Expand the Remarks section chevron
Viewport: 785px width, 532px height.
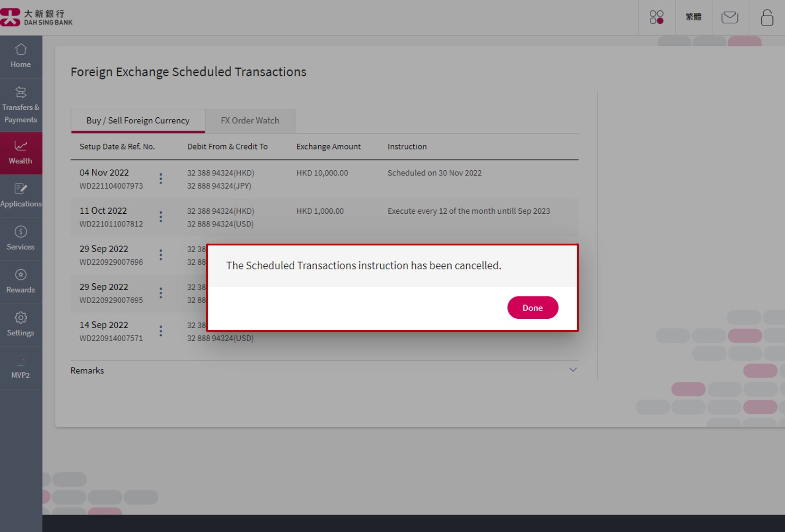tap(573, 370)
